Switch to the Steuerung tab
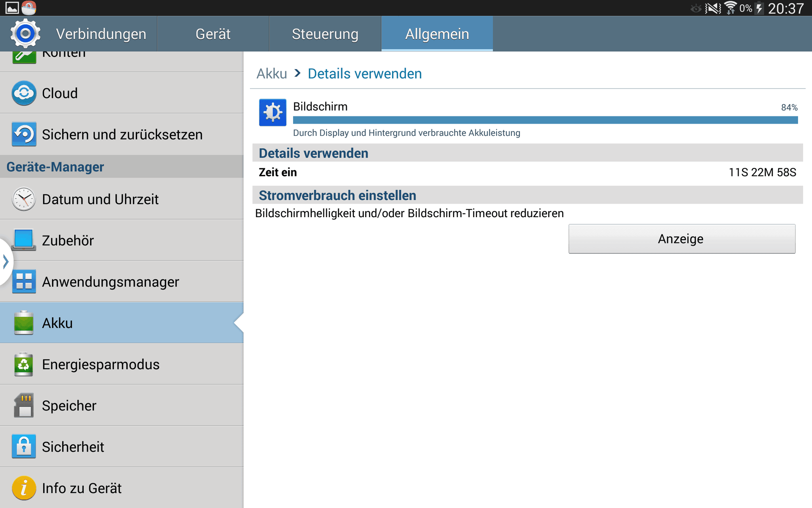The width and height of the screenshot is (812, 508). 325,34
